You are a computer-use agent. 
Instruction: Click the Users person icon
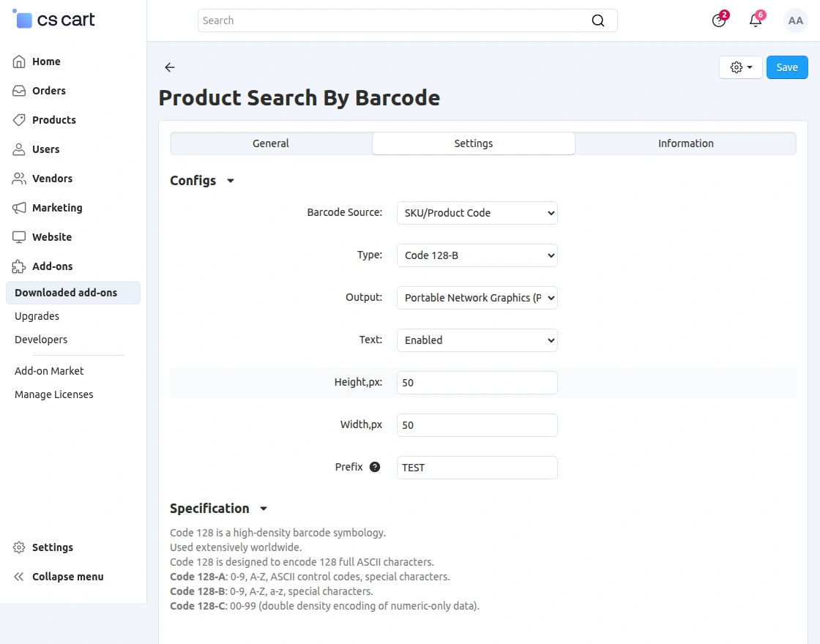tap(19, 149)
